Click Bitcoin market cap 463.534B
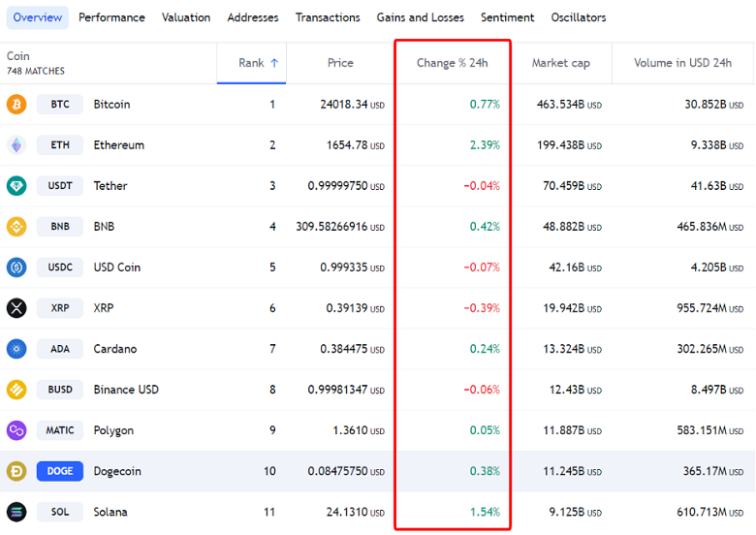 [569, 104]
